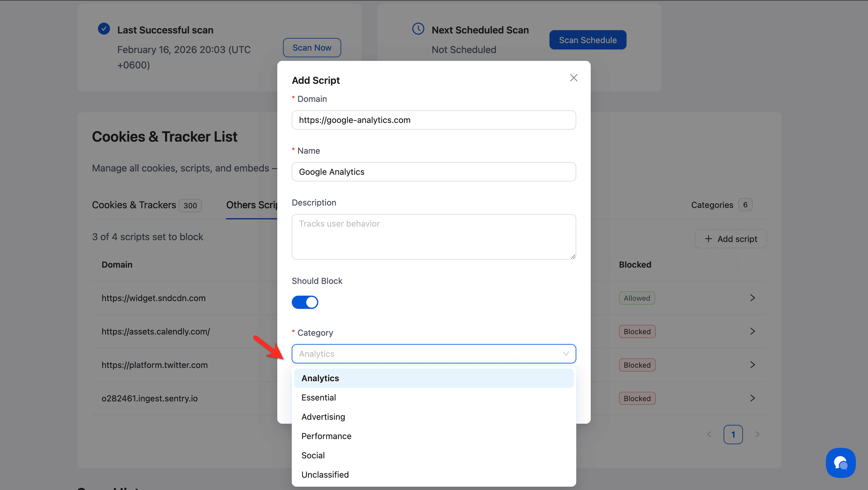Collapse the Category dropdown arrow
The image size is (868, 490).
pos(566,354)
